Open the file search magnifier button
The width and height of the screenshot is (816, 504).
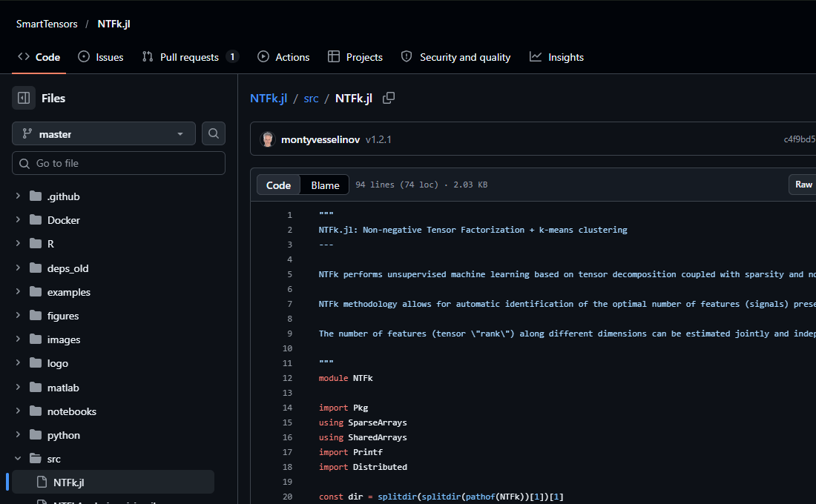(214, 133)
